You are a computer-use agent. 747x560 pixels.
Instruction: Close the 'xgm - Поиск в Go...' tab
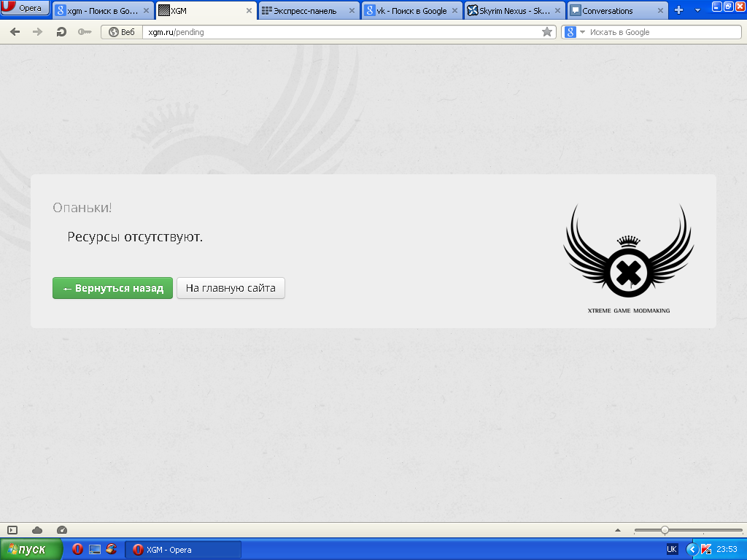coord(146,10)
